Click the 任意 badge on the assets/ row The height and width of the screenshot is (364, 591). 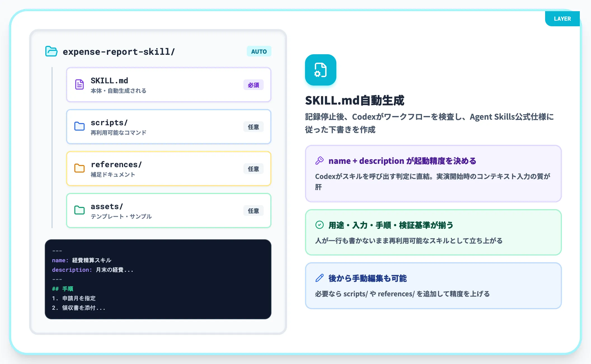(x=254, y=211)
